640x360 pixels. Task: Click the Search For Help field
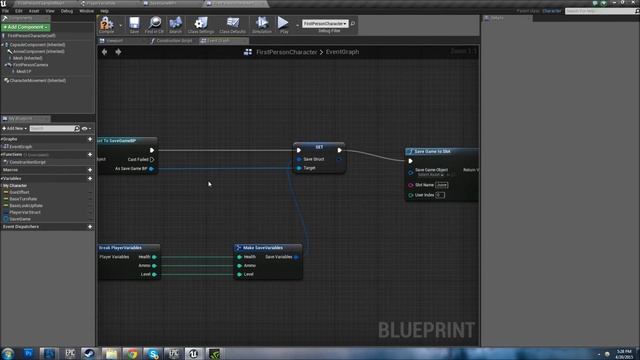coord(600,11)
